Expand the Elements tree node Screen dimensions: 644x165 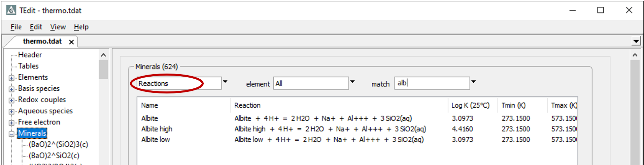pyautogui.click(x=11, y=78)
